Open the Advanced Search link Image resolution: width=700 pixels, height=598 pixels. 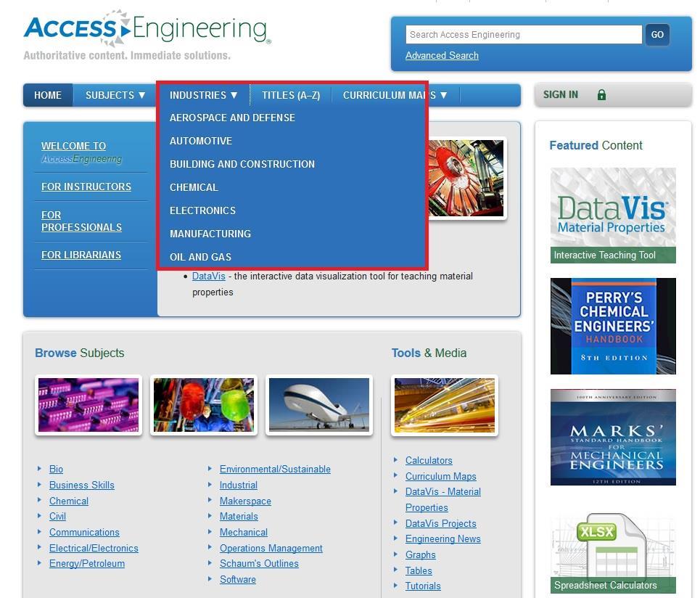click(442, 55)
